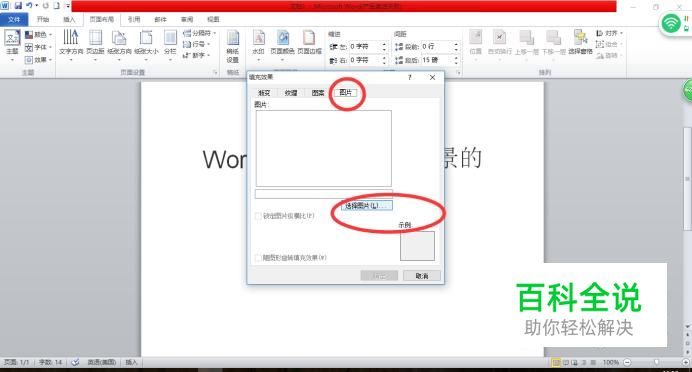Click the 选择图片 Select Picture button
The width and height of the screenshot is (692, 372).
click(367, 206)
